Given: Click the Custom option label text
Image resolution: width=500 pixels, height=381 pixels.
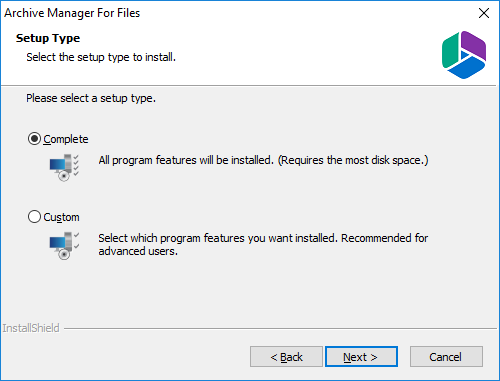Looking at the screenshot, I should click(61, 217).
